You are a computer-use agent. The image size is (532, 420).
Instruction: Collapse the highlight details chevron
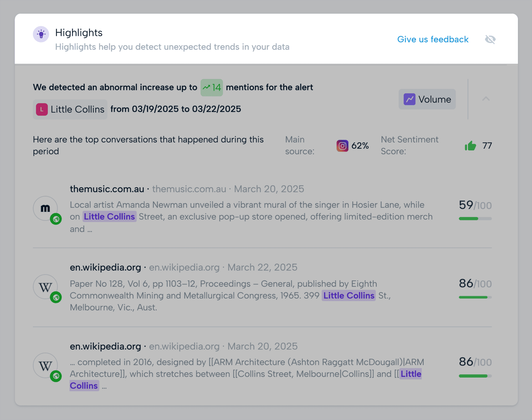click(486, 99)
